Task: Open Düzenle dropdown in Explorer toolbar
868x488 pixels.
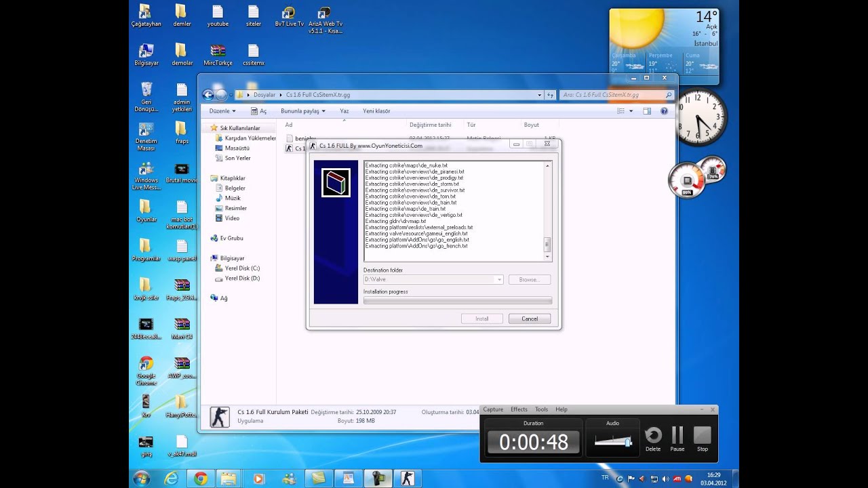Action: pyautogui.click(x=222, y=111)
